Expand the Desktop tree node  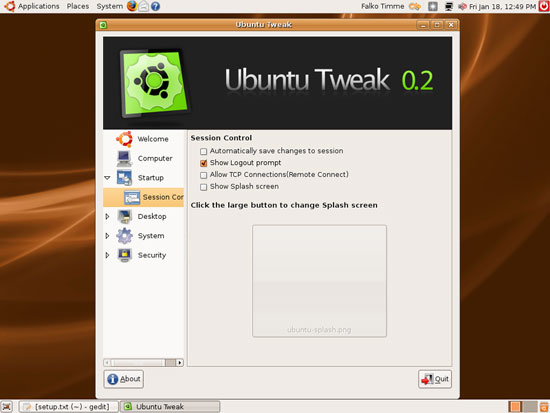107,217
